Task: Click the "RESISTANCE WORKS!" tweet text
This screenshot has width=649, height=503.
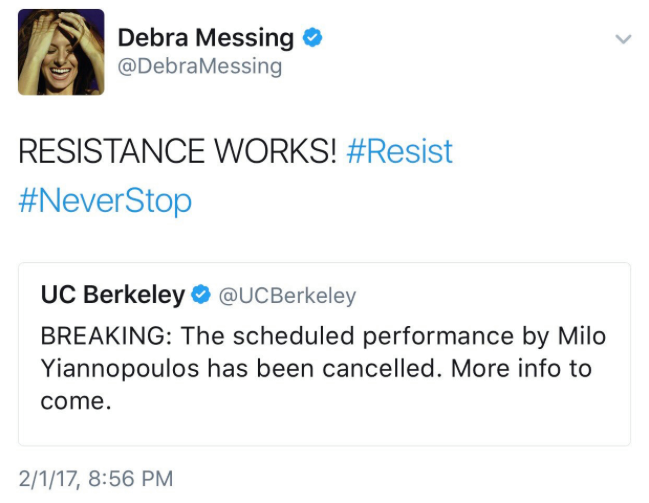Action: (180, 152)
